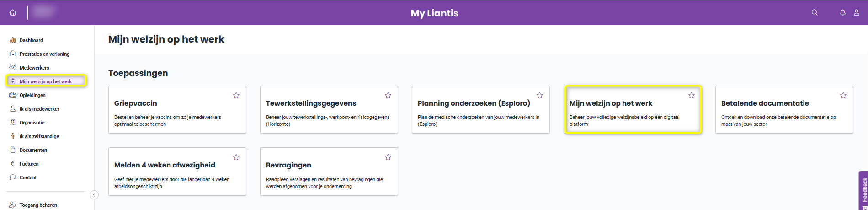Viewport: 868px width, 210px height.
Task: Star the Tewerkstellingsgegevens application
Action: 388,95
